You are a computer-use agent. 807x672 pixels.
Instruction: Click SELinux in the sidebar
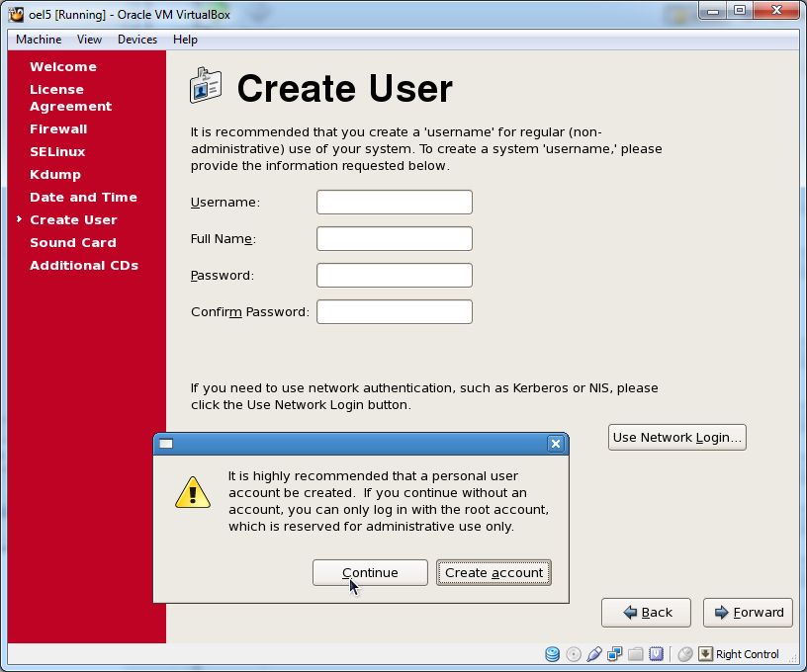(x=57, y=151)
